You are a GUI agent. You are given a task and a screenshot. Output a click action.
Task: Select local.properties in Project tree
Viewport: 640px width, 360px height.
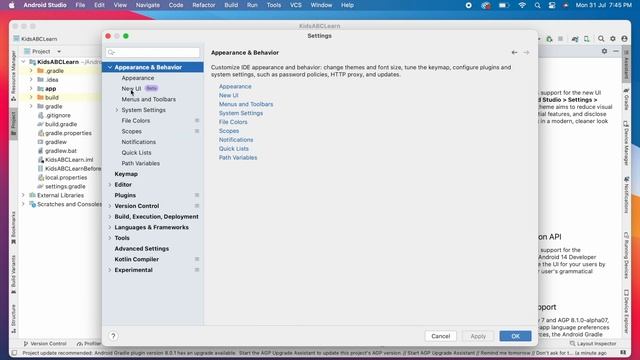pos(66,178)
